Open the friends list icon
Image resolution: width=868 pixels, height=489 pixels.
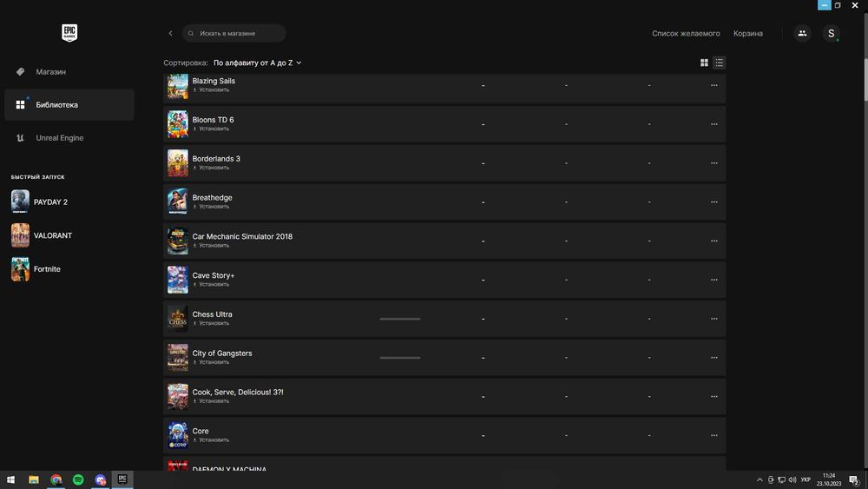(x=802, y=34)
